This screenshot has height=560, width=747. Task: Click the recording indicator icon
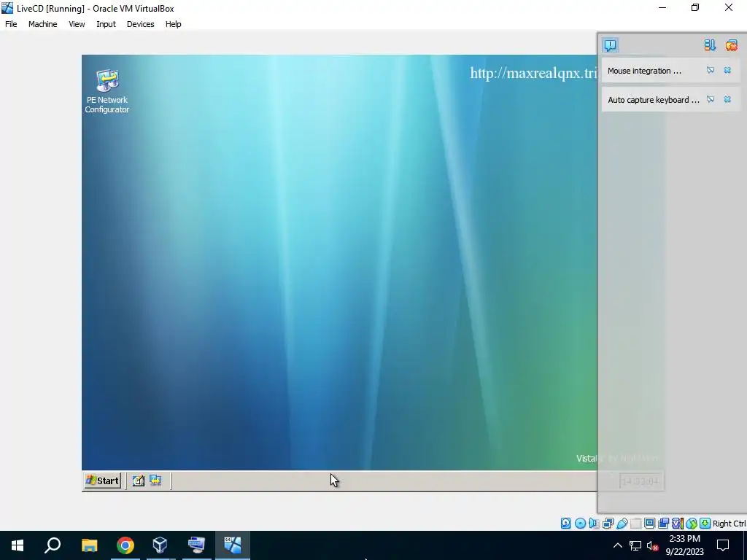[663, 524]
